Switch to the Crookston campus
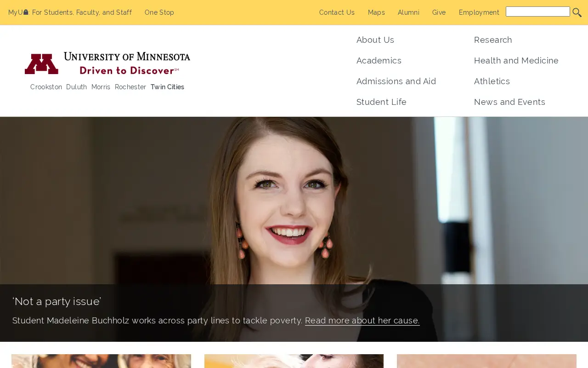This screenshot has width=588, height=368. tap(46, 87)
